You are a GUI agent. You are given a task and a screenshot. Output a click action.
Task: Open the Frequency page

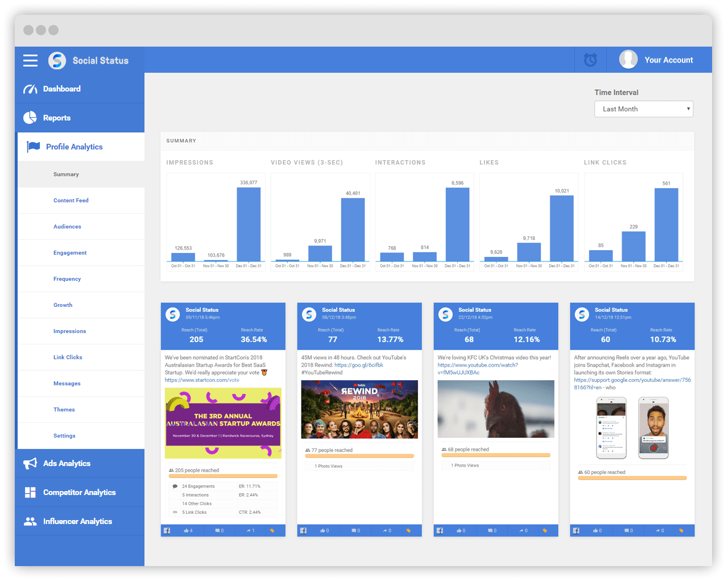coord(81,279)
